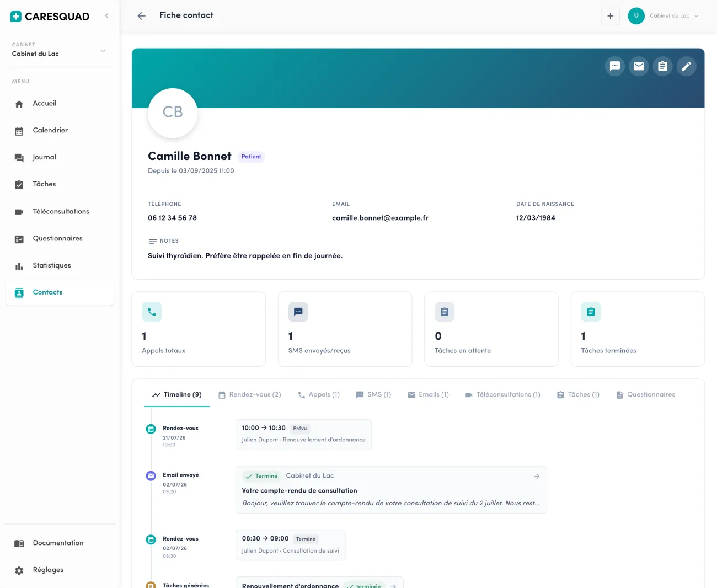Open Calendrier from the sidebar

tap(60, 131)
